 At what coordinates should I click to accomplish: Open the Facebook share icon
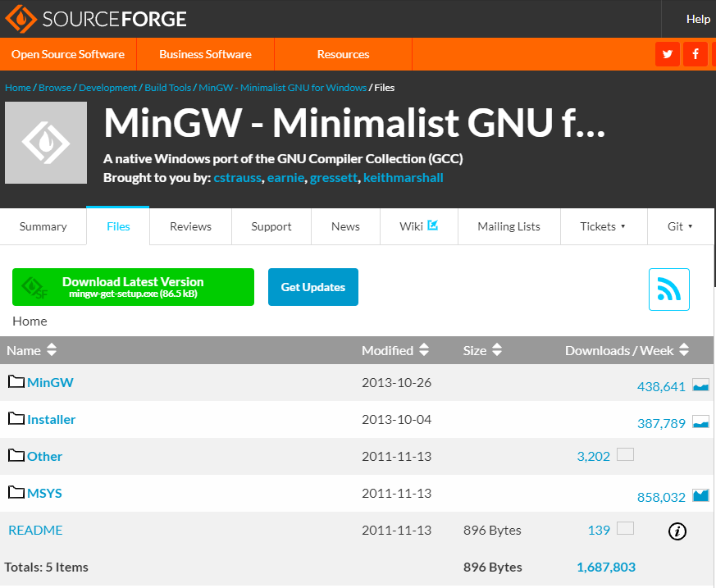[695, 54]
